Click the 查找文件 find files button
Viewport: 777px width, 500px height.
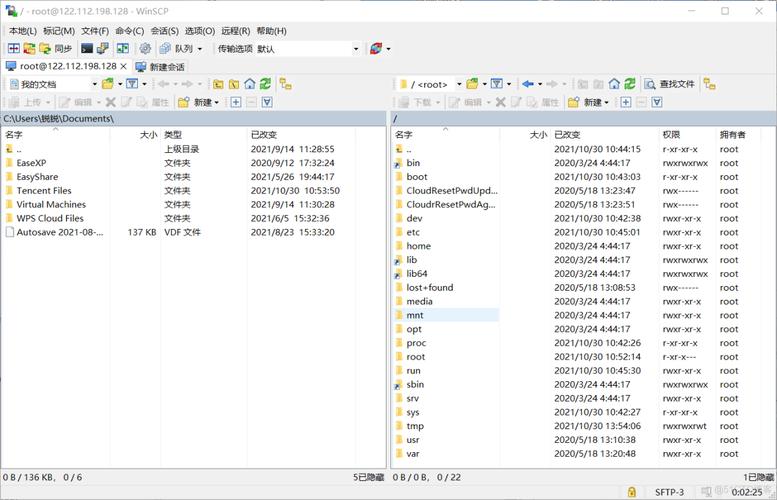[x=669, y=84]
